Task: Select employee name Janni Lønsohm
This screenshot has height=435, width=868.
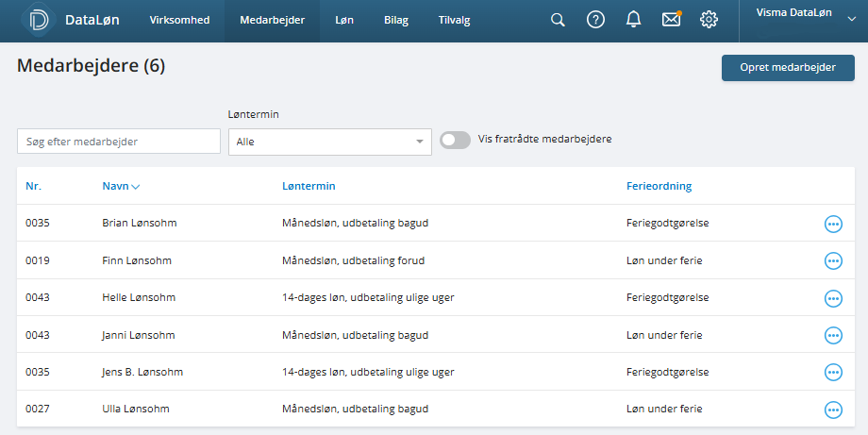Action: (139, 335)
